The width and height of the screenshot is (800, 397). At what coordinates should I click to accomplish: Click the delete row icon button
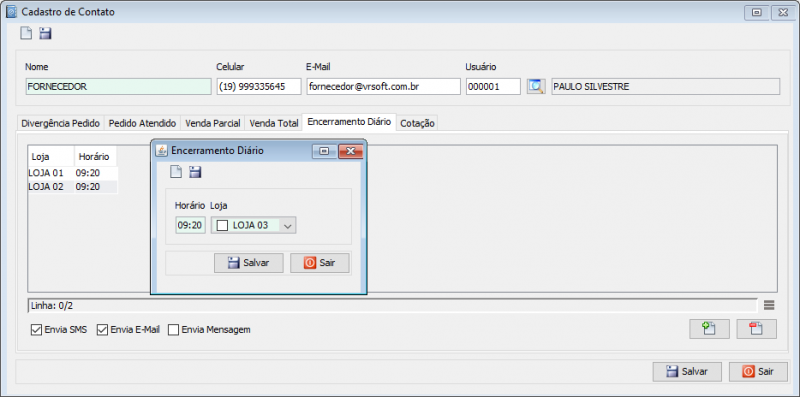tap(757, 329)
